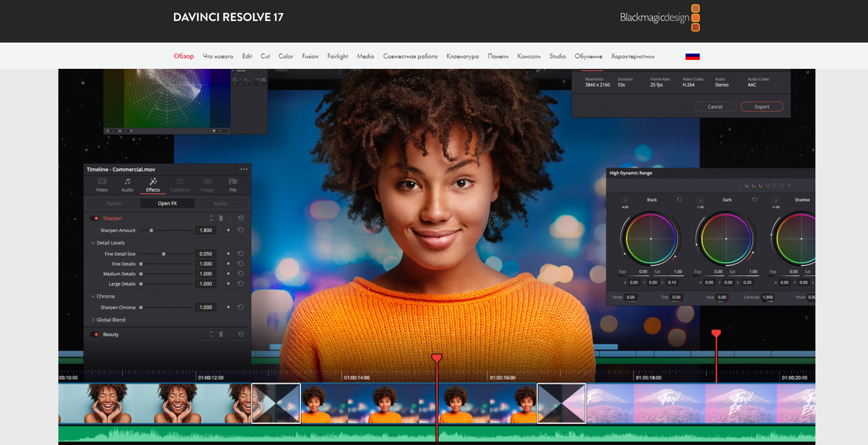Image resolution: width=868 pixels, height=445 pixels.
Task: Open the Совместная работа link
Action: tap(410, 56)
